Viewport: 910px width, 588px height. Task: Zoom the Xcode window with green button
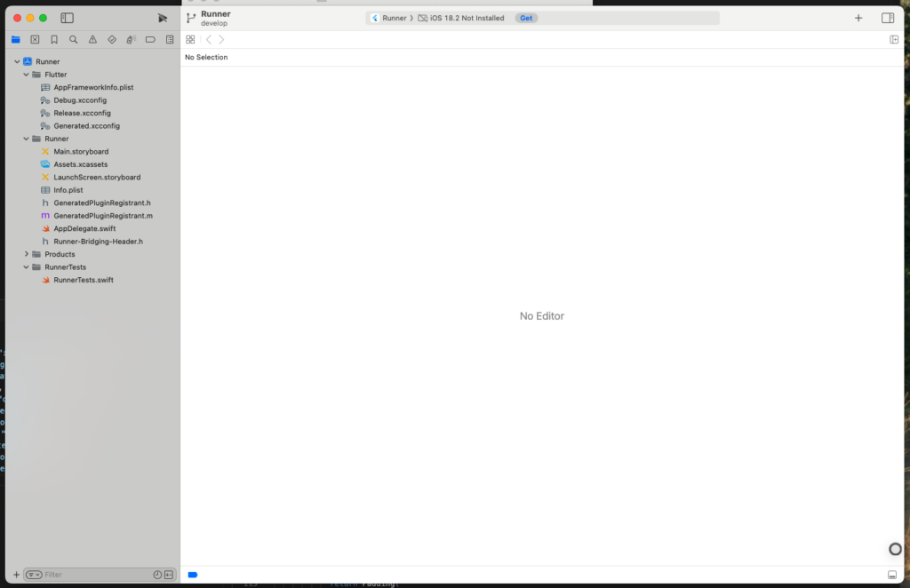click(43, 18)
